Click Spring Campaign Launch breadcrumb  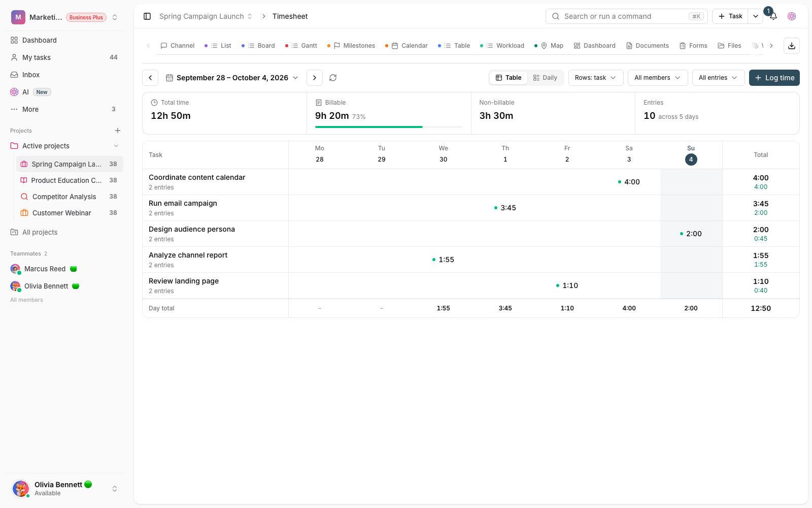(x=206, y=16)
